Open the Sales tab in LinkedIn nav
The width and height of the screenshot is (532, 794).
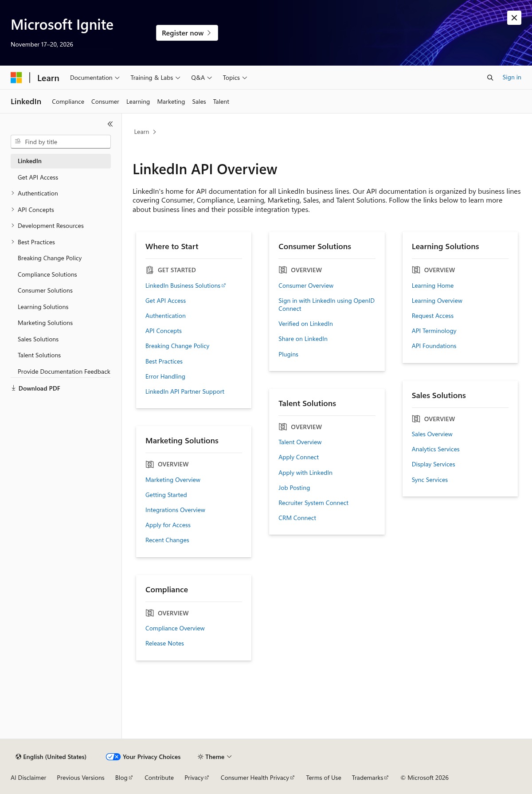coord(199,102)
